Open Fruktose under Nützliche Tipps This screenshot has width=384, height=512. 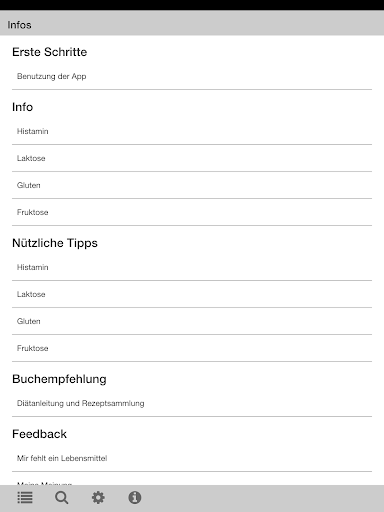click(x=192, y=348)
